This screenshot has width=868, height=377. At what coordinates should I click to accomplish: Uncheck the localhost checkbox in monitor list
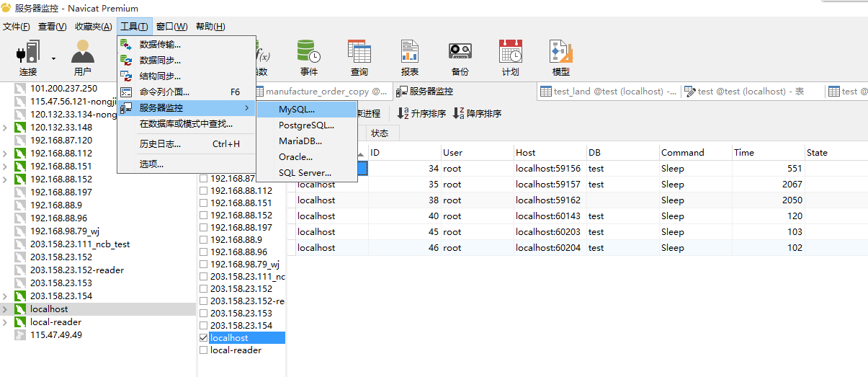click(x=203, y=338)
